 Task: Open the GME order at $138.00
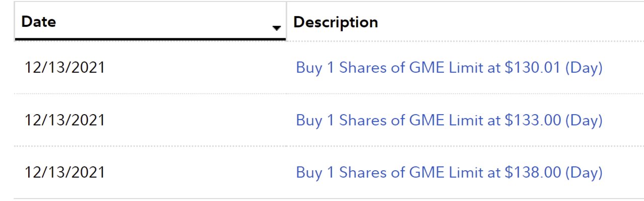pyautogui.click(x=449, y=173)
